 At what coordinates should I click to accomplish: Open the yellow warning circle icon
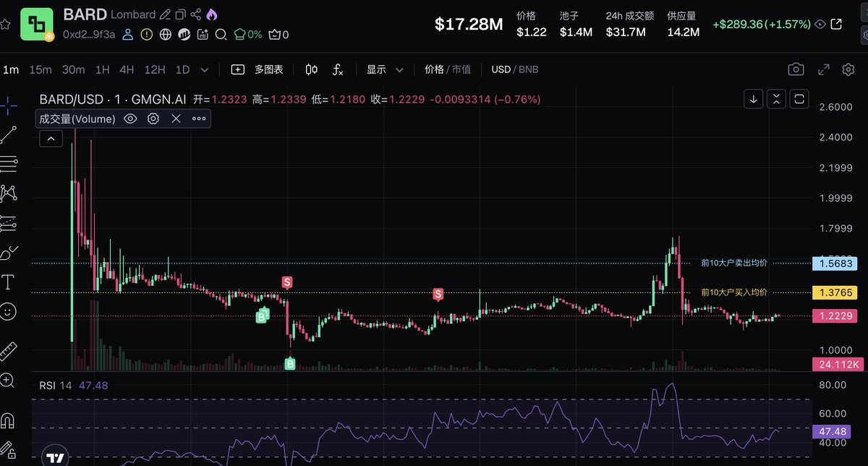[x=147, y=34]
